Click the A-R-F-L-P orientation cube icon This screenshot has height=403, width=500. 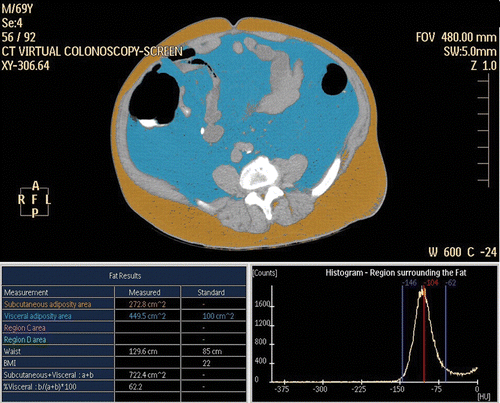click(x=34, y=199)
